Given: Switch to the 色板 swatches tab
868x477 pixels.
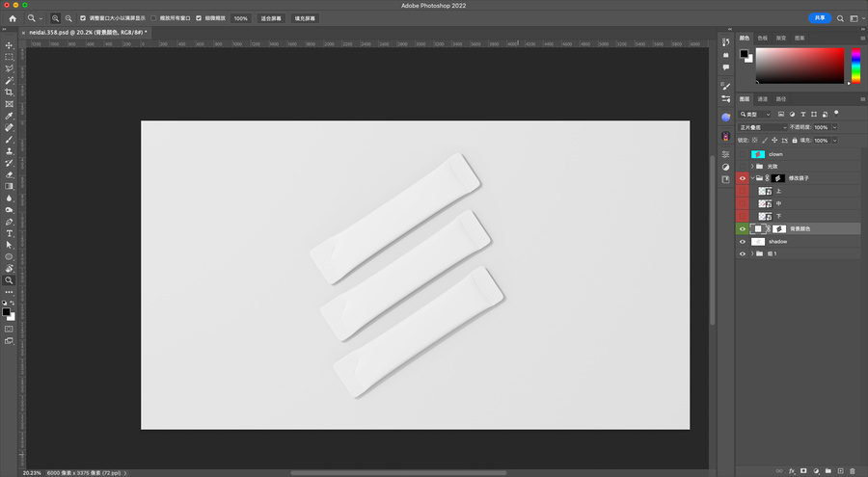Looking at the screenshot, I should 763,39.
